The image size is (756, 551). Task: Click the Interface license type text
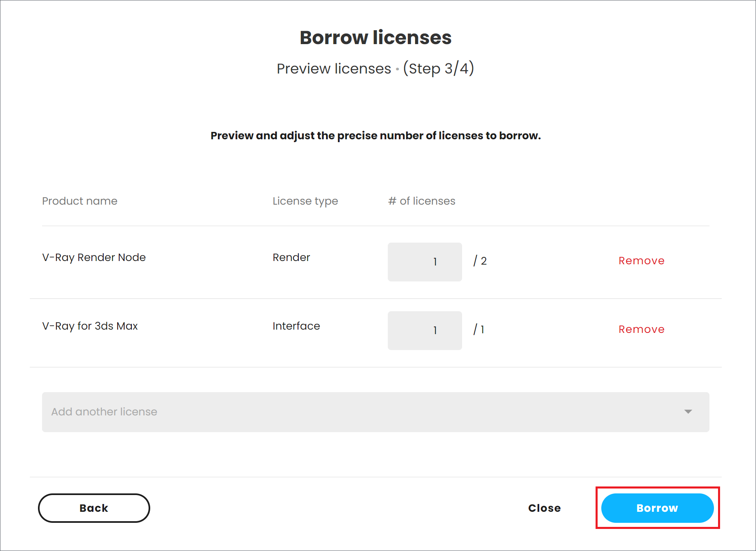tap(296, 326)
